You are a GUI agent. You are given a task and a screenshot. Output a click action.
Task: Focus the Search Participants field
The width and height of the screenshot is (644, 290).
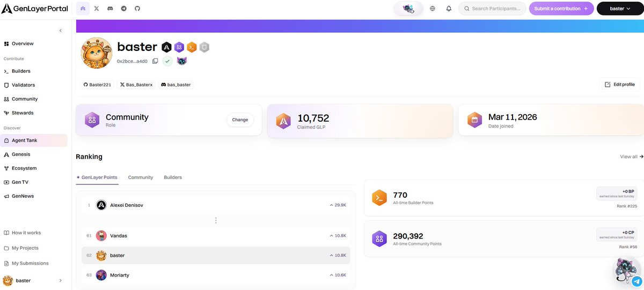point(492,9)
